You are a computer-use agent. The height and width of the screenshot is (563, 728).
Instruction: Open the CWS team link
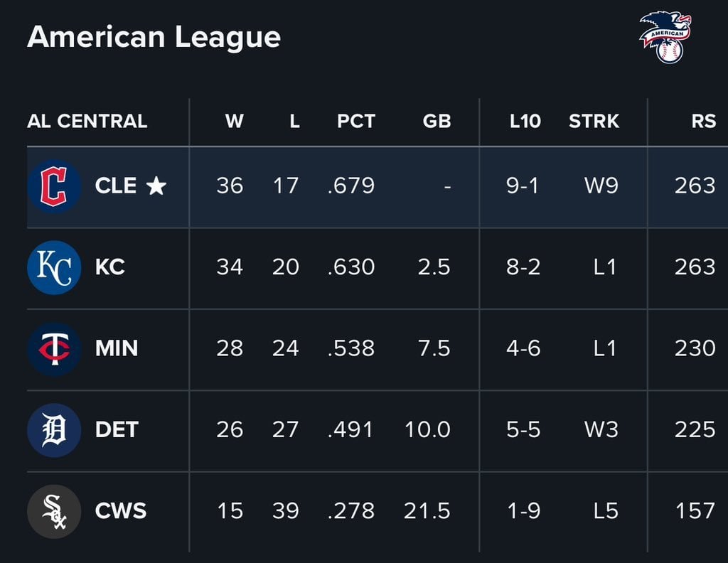pyautogui.click(x=121, y=510)
